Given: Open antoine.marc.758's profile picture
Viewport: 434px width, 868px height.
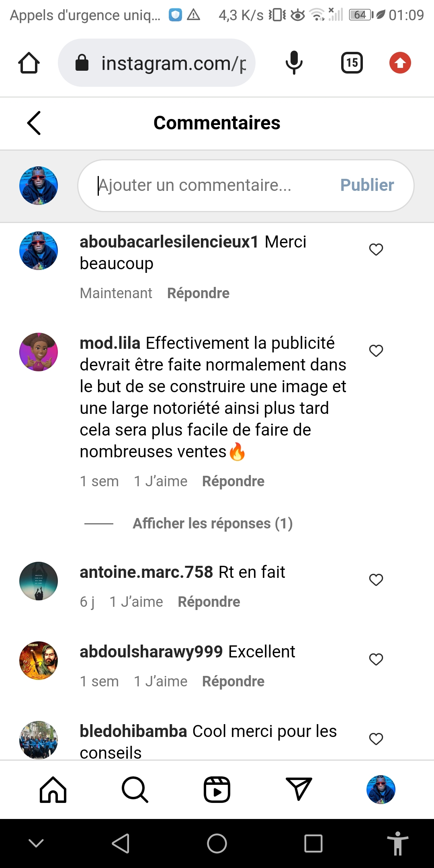Looking at the screenshot, I should [x=39, y=581].
